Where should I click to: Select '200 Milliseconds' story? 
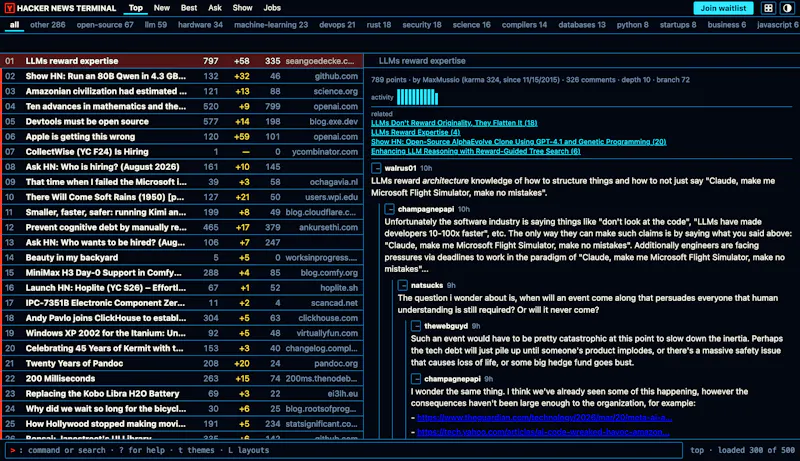click(183, 378)
